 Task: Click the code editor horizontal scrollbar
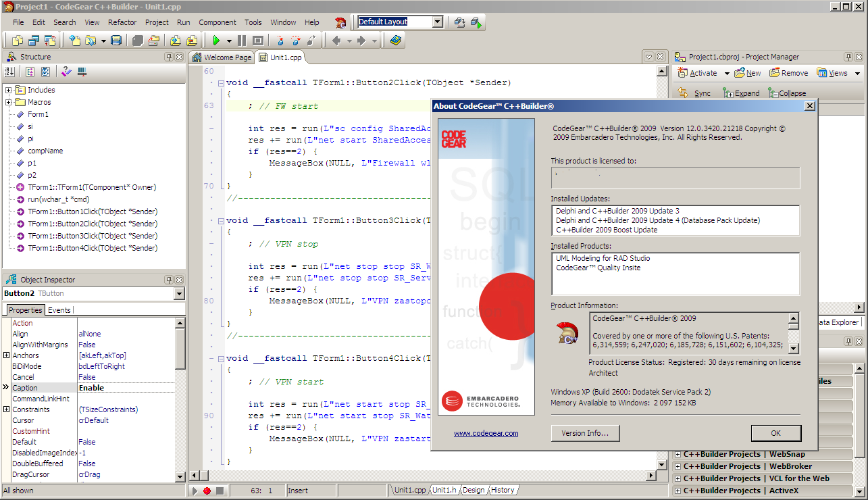[x=424, y=476]
